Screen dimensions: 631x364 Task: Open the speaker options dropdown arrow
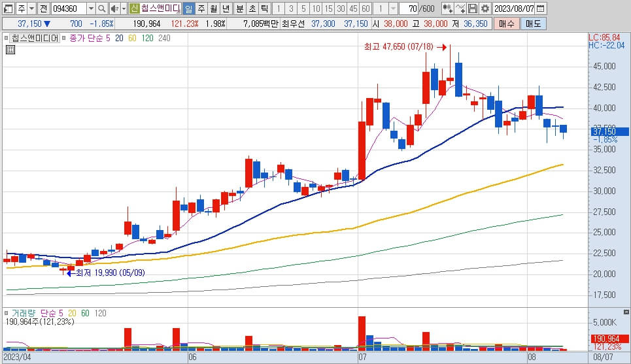click(124, 8)
